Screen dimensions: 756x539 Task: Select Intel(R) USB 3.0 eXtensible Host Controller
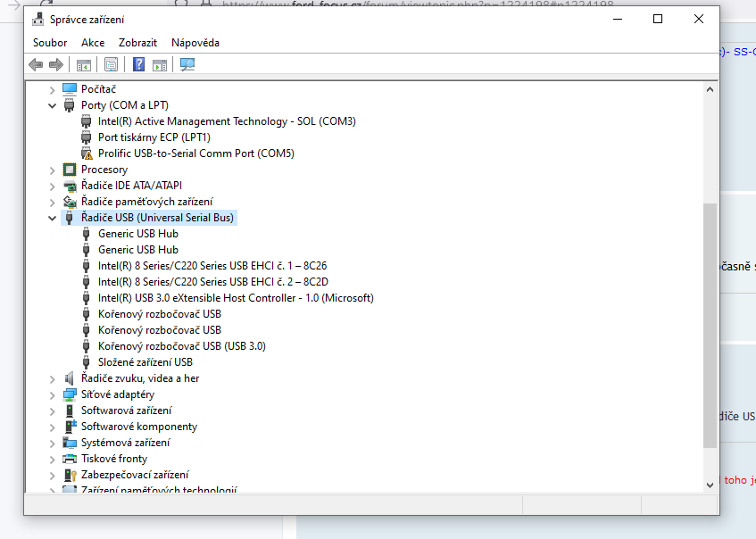click(236, 298)
